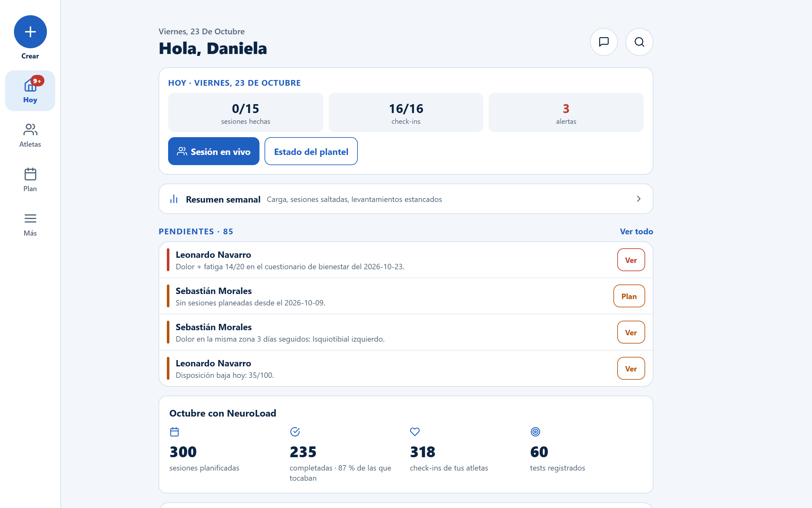Click the search magnifier icon
Viewport: 812px width, 508px height.
pos(639,42)
